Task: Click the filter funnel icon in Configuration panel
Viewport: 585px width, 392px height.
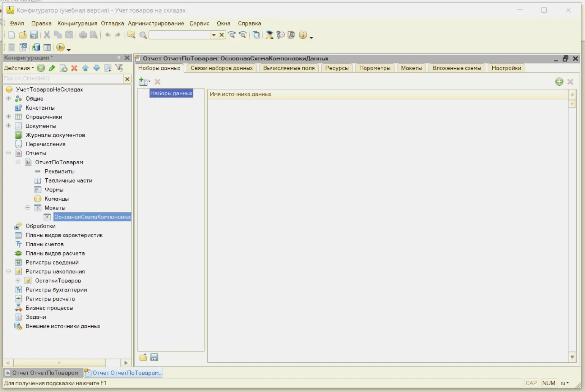Action: (119, 68)
